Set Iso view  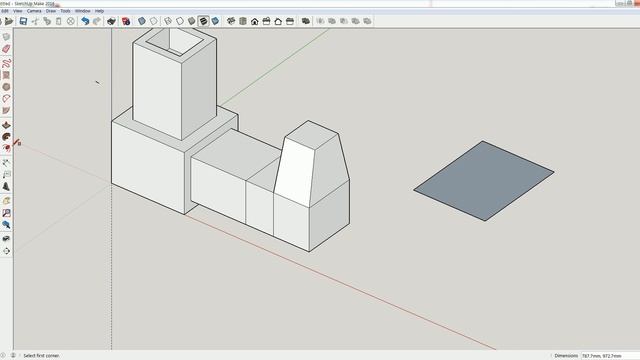pyautogui.click(x=231, y=21)
